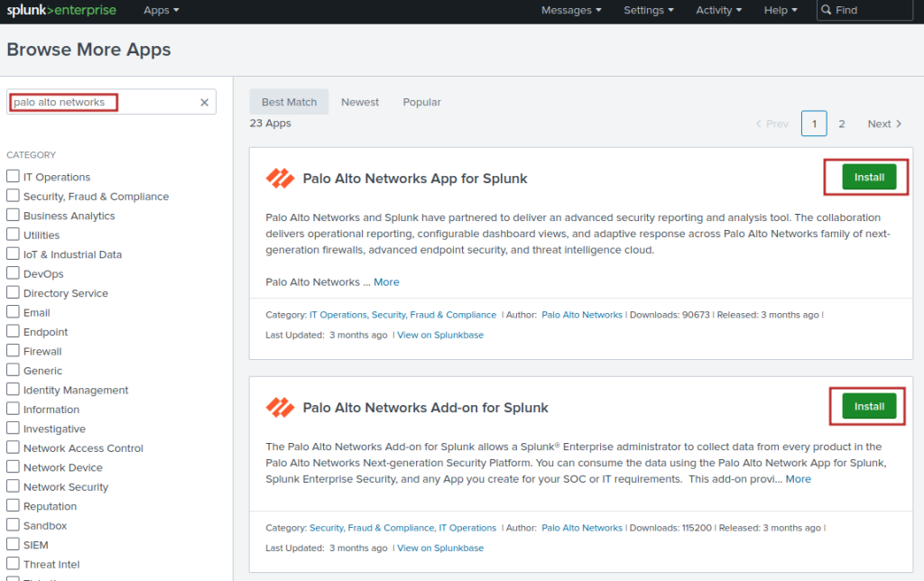Install Palo Alto Networks Add-on for Splunk
Image resolution: width=924 pixels, height=581 pixels.
869,406
